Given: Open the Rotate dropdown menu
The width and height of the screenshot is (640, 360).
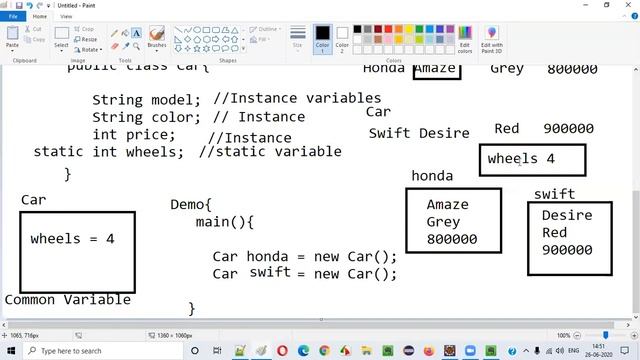Looking at the screenshot, I should pos(88,50).
